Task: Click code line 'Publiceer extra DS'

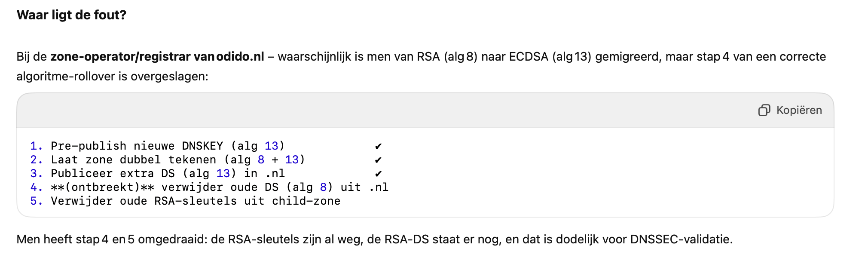Action: tap(168, 174)
